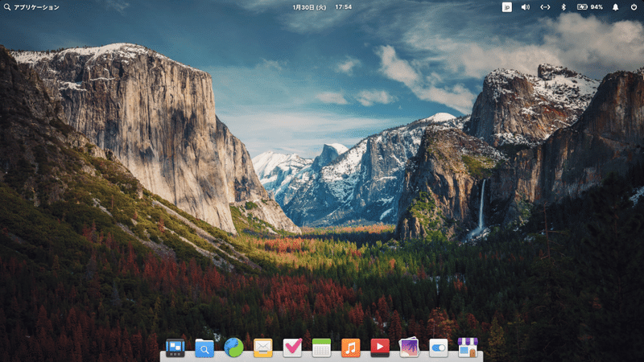644x362 pixels.
Task: Open the sound volume indicator
Action: [526, 7]
